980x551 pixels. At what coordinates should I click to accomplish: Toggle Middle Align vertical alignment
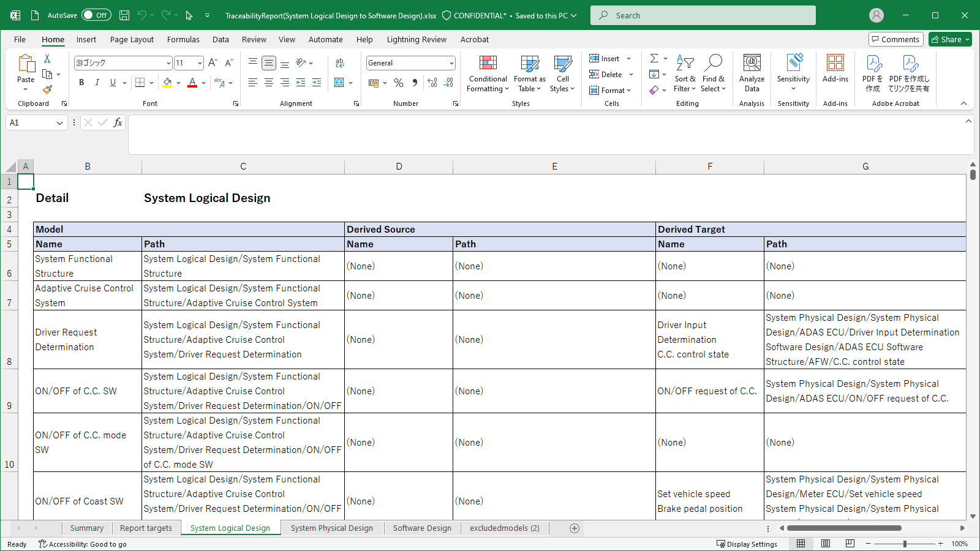coord(269,62)
